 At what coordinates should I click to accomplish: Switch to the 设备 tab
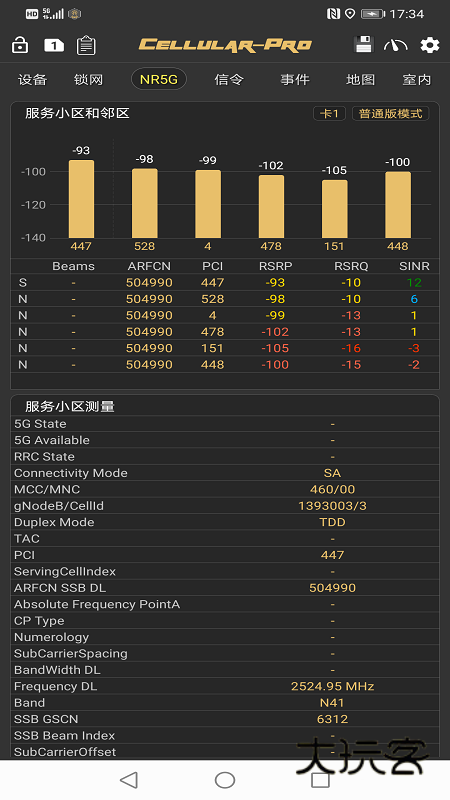click(x=32, y=80)
